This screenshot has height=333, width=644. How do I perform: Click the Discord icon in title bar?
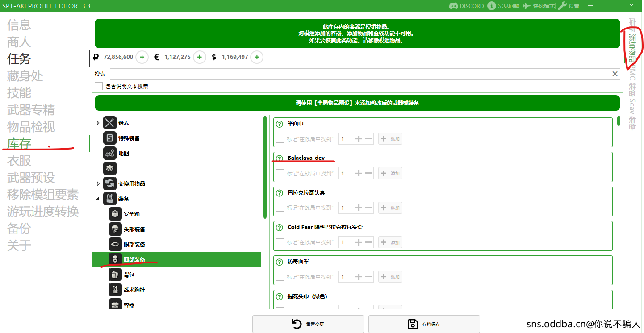(453, 6)
